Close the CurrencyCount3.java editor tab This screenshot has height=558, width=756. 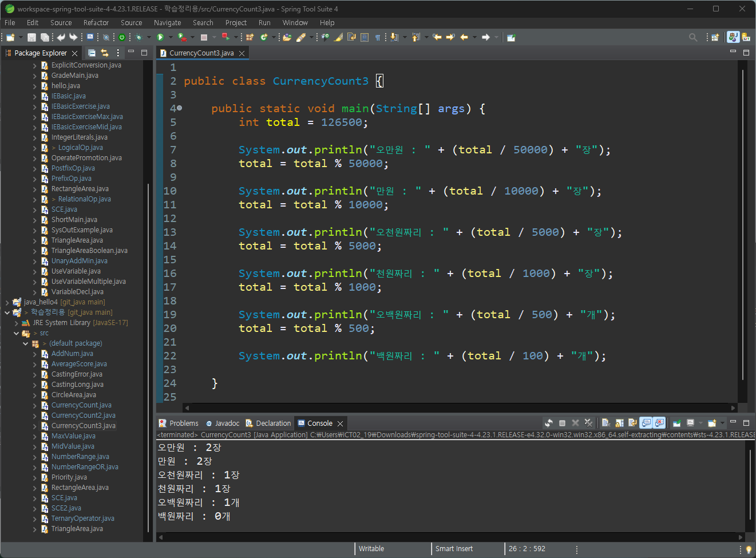pyautogui.click(x=242, y=53)
